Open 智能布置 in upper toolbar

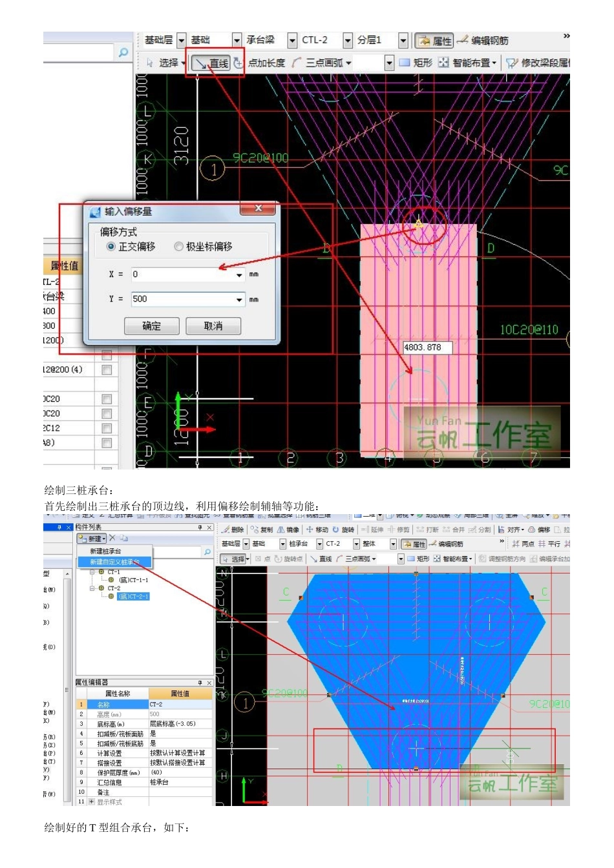click(x=468, y=63)
